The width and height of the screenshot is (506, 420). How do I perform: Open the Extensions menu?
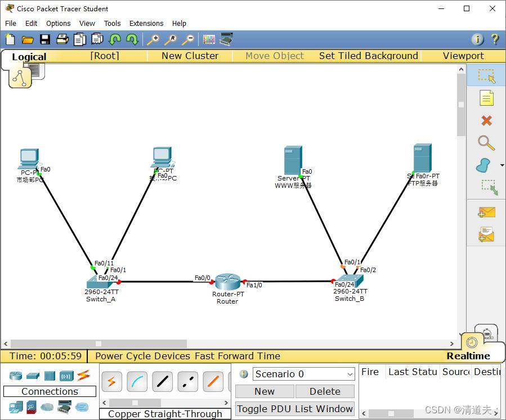(x=146, y=24)
